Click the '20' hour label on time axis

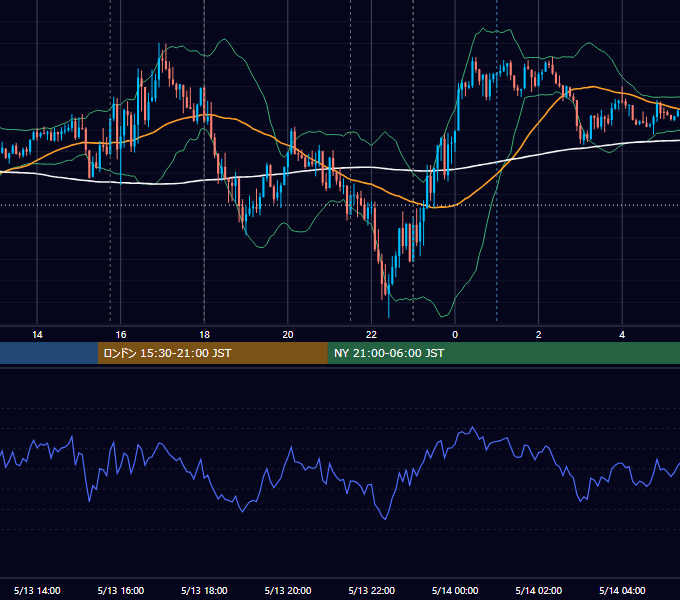tap(288, 335)
